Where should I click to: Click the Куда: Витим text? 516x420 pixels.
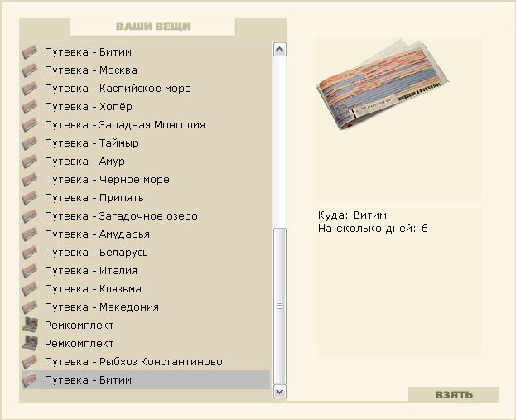point(353,215)
